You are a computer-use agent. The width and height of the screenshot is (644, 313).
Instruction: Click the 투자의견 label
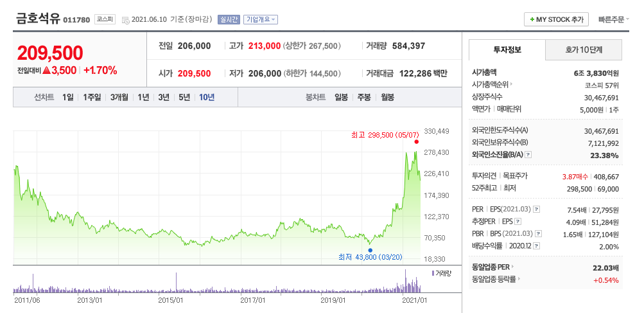(x=485, y=176)
